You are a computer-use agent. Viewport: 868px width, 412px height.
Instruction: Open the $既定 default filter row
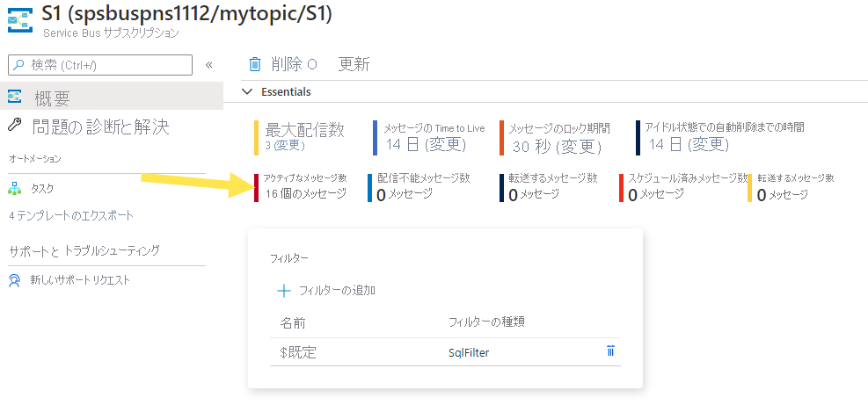click(x=445, y=351)
